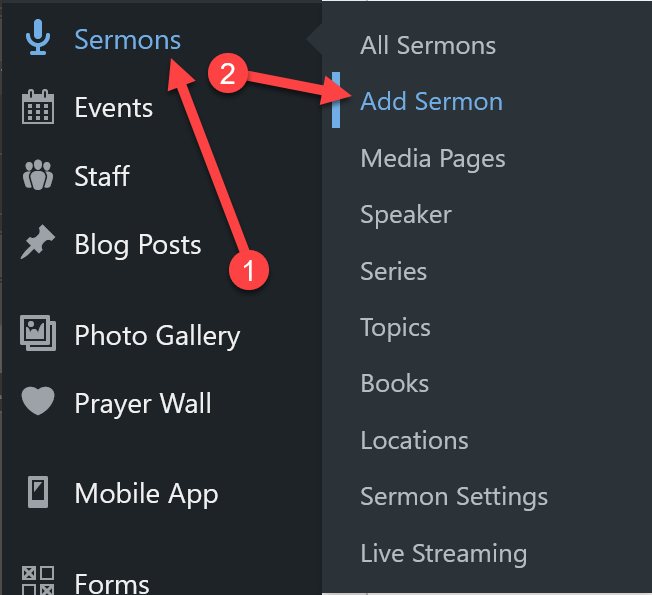Choose Add Sermon from the submenu
The image size is (652, 595).
(431, 101)
